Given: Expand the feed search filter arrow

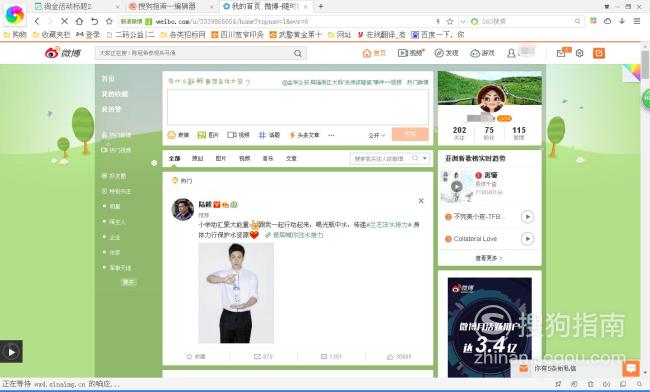Looking at the screenshot, I should [x=424, y=158].
